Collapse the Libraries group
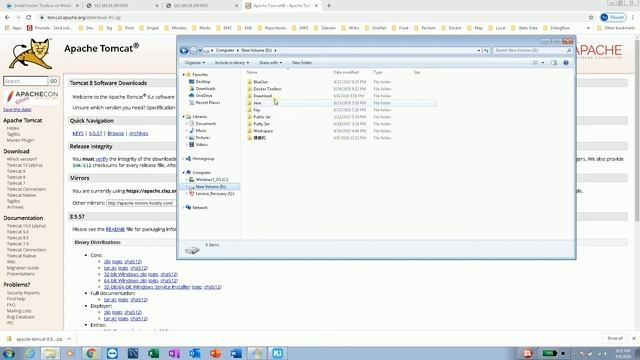640x360 pixels. (183, 117)
